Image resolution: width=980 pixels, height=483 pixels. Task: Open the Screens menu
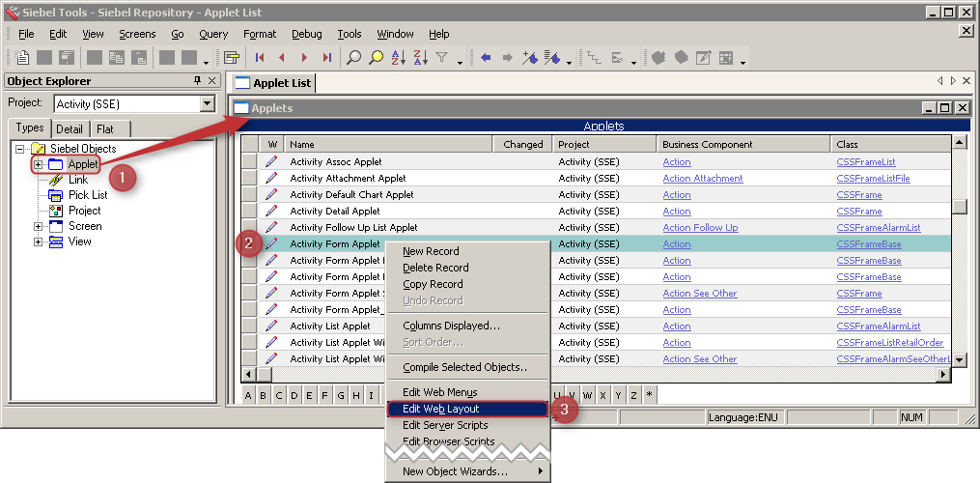pyautogui.click(x=137, y=34)
